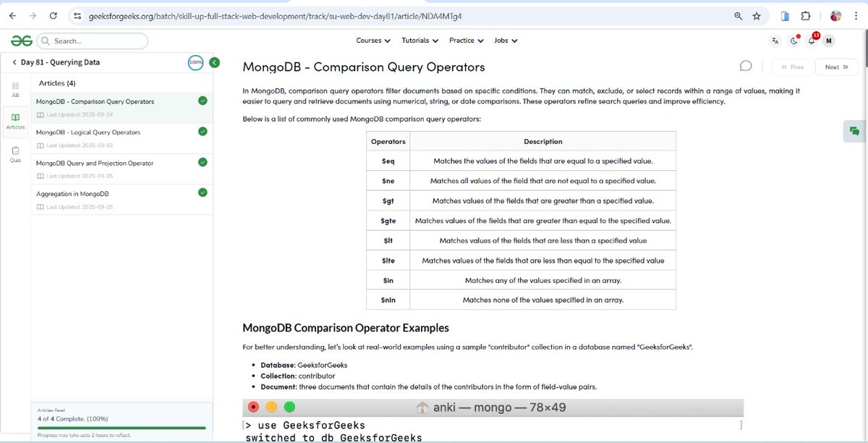Screen dimensions: 868x443
Task: Click the $in operator cell
Action: coord(388,280)
